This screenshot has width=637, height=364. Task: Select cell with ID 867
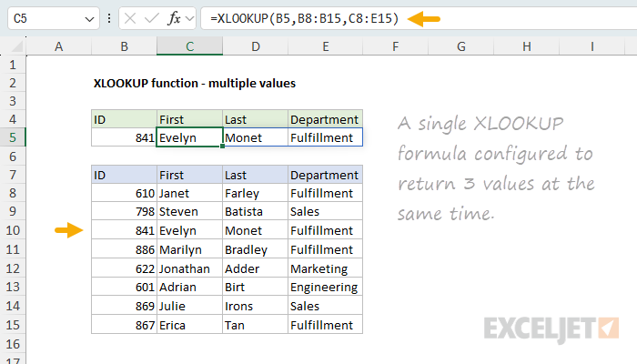[x=125, y=325]
